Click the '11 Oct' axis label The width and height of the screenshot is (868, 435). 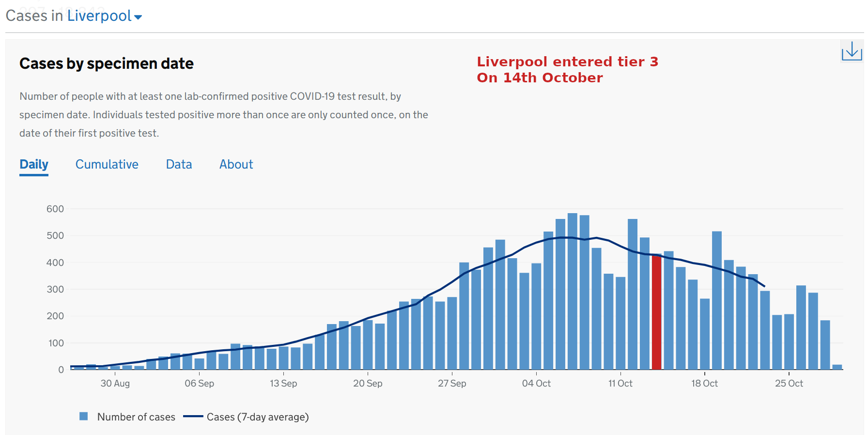click(620, 384)
